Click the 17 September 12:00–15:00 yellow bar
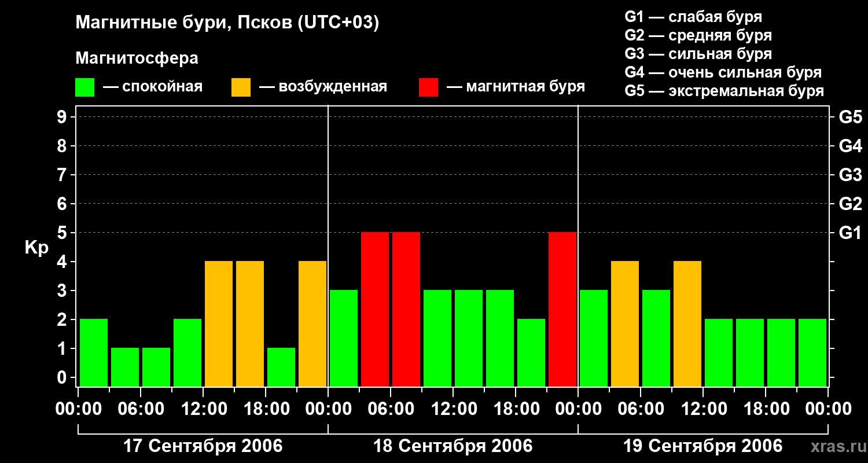The height and width of the screenshot is (463, 868). [x=219, y=324]
